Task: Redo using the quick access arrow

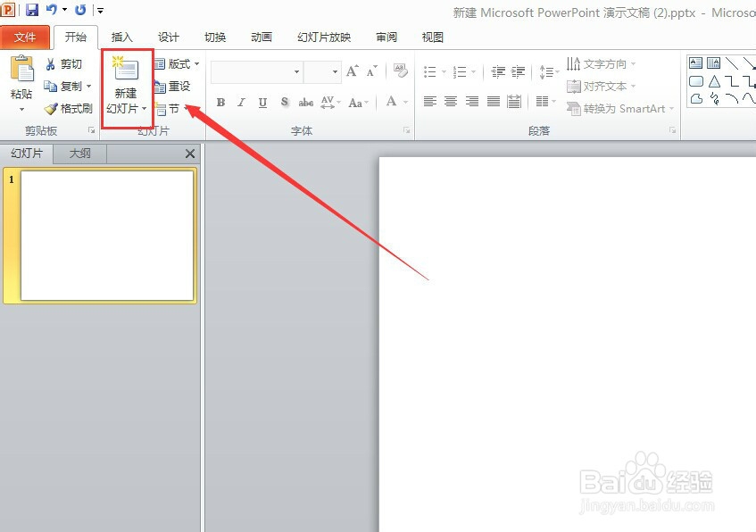Action: tap(80, 10)
